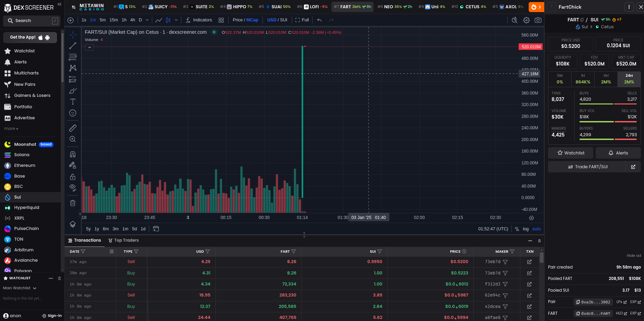This screenshot has width=644, height=321.
Task: Toggle hide all drawings eye icon
Action: (73, 188)
